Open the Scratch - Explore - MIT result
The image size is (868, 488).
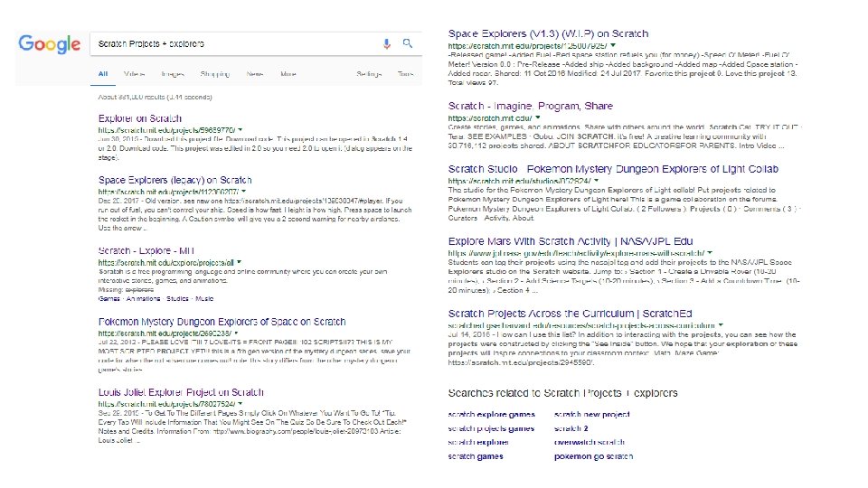[x=146, y=250]
